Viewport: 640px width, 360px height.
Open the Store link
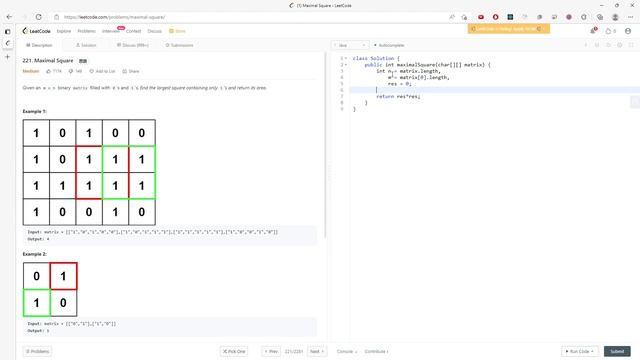tap(178, 31)
